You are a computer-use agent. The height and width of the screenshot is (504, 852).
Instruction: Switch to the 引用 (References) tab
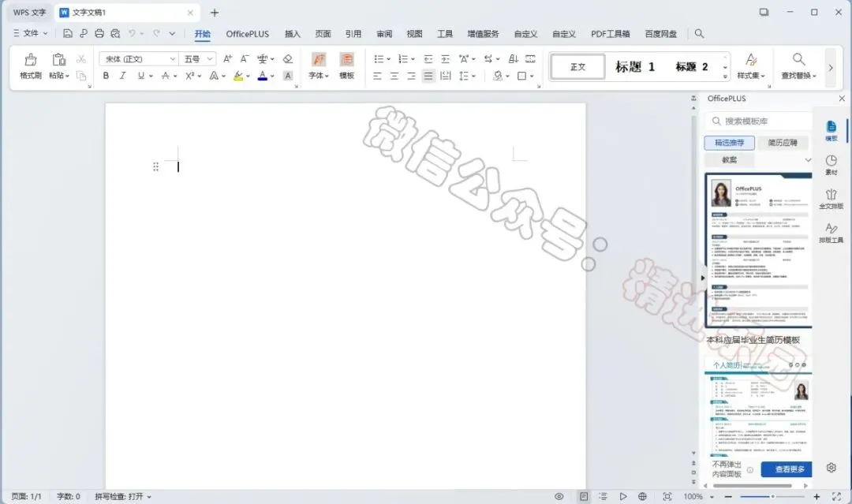353,34
